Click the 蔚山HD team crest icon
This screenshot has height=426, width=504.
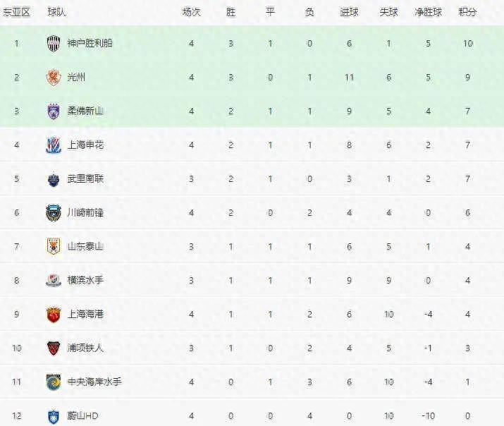54,415
